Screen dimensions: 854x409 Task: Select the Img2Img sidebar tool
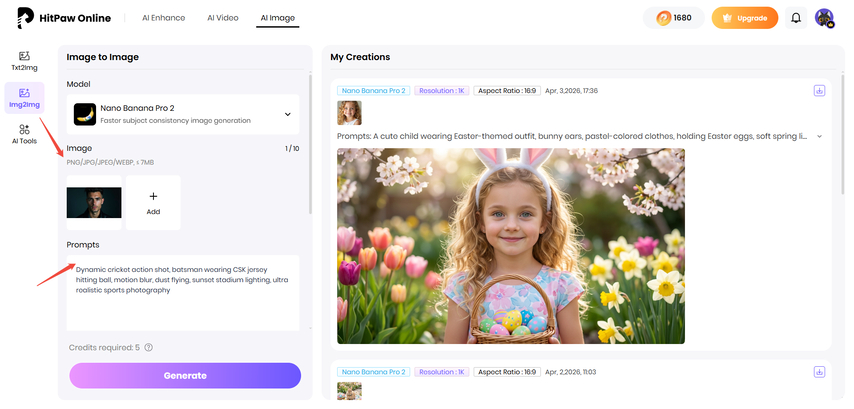click(24, 98)
